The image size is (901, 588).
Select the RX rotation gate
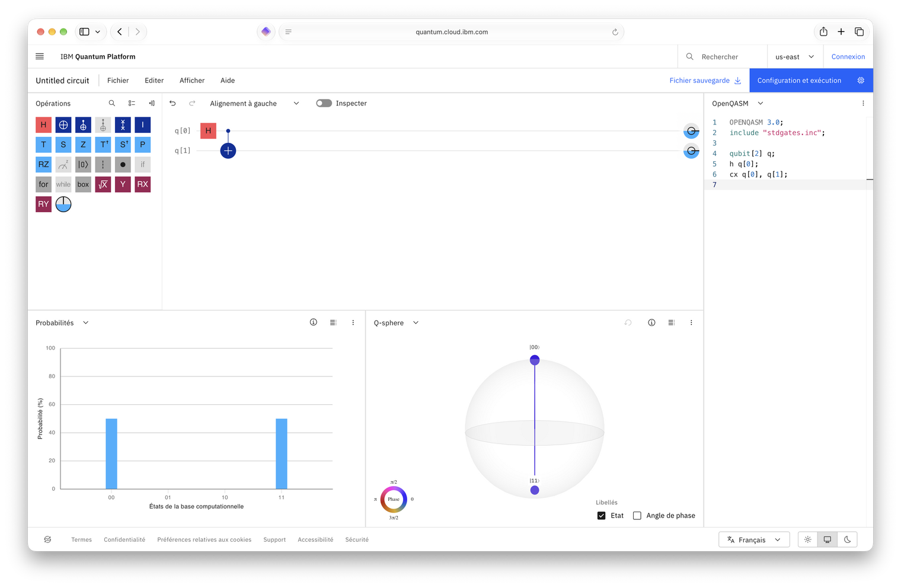pos(142,184)
